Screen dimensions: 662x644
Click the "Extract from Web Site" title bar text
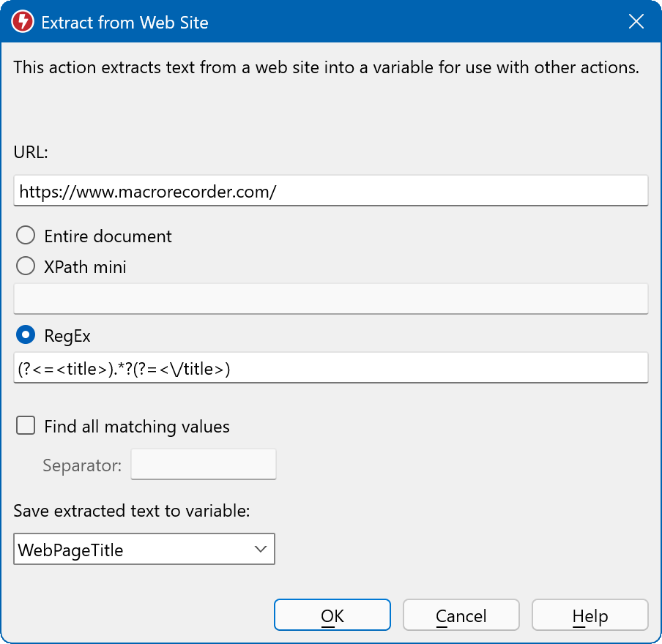tap(124, 23)
